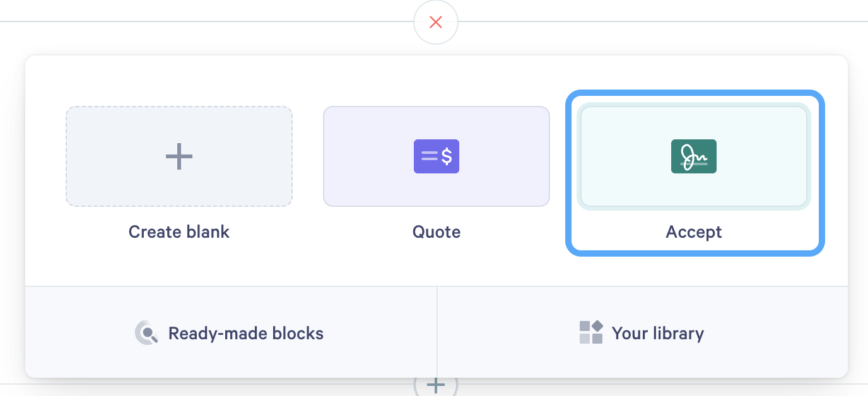Choose the lavender Quote block card
This screenshot has width=868, height=396.
pos(437,156)
